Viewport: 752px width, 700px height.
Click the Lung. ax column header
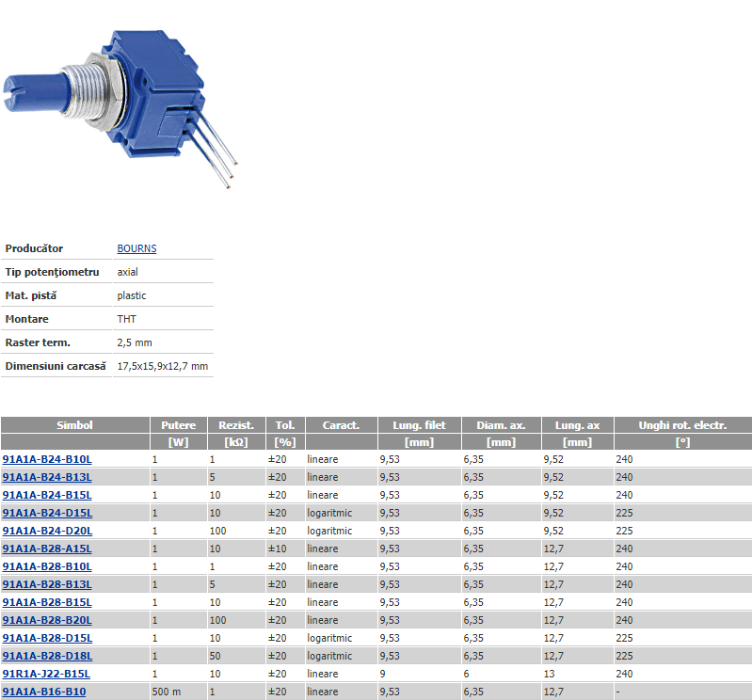click(578, 425)
